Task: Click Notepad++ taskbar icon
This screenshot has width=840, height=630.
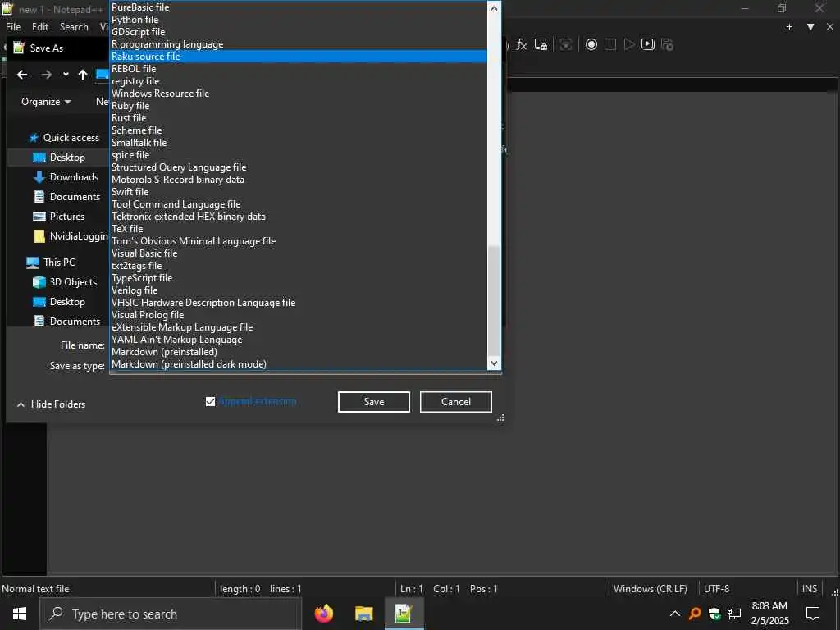Action: pos(403,614)
